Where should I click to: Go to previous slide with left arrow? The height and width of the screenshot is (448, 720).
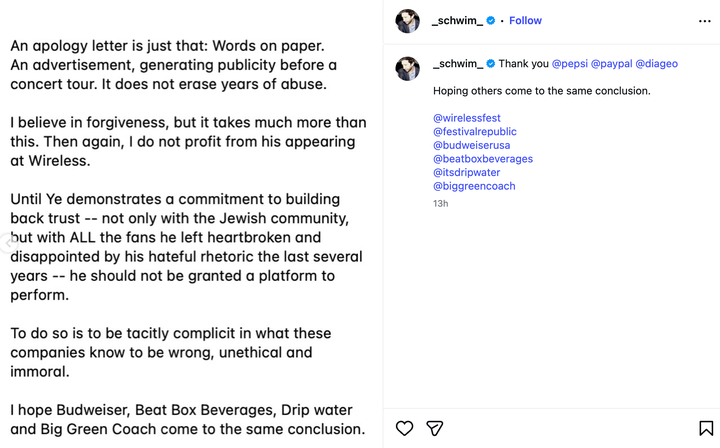pyautogui.click(x=10, y=241)
